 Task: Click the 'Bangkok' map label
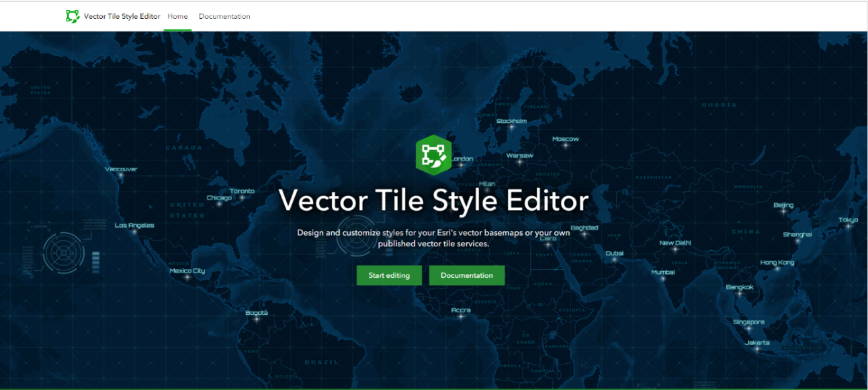pyautogui.click(x=740, y=287)
